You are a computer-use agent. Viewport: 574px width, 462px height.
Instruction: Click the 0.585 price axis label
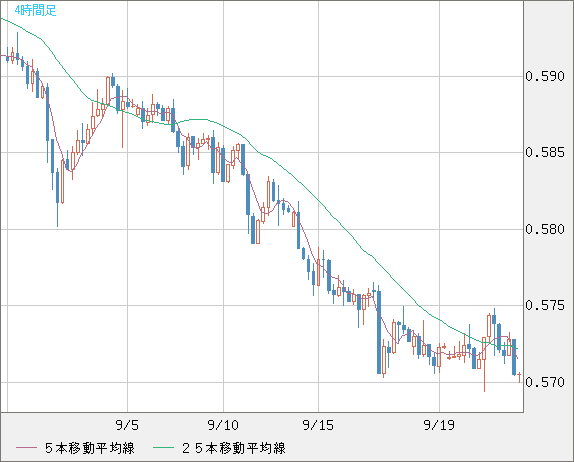coord(545,152)
